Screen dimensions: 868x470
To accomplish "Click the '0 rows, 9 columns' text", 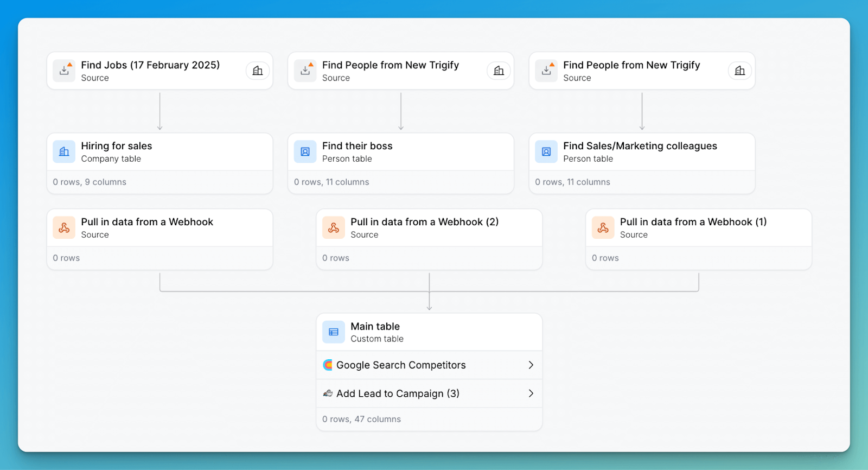I will (x=90, y=182).
